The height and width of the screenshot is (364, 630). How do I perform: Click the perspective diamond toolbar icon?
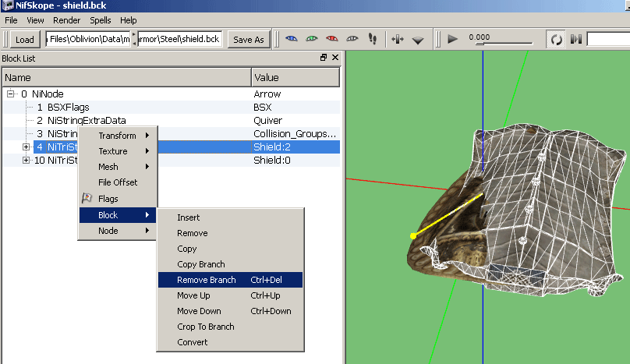pyautogui.click(x=418, y=40)
